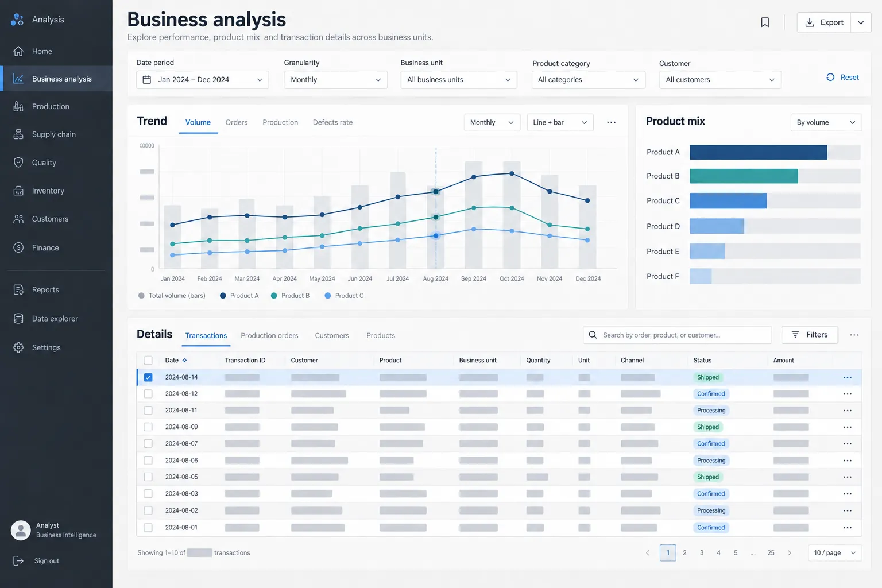Open row actions for 2024-08-12 transaction
882x588 pixels.
(x=848, y=394)
